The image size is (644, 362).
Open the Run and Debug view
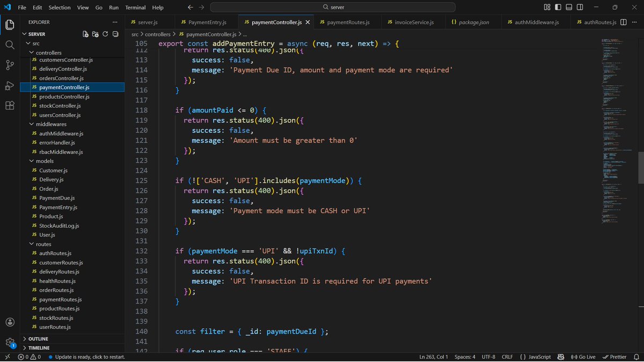(10, 85)
